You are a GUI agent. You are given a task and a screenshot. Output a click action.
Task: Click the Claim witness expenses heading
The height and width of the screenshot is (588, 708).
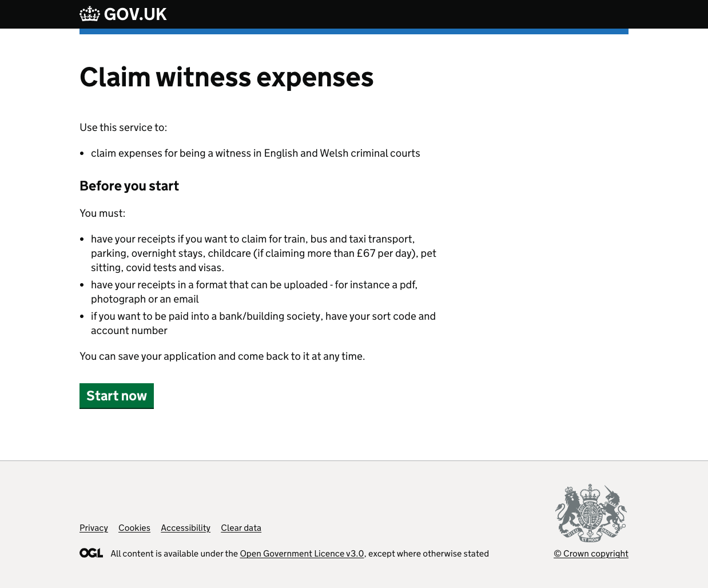226,77
